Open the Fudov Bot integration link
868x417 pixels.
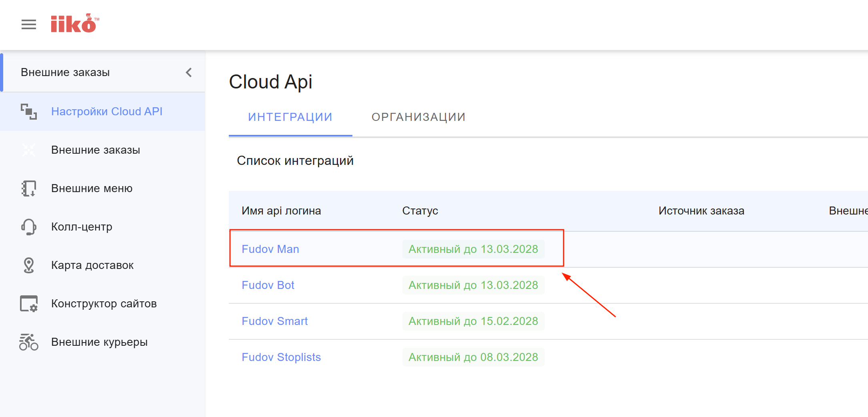tap(268, 285)
